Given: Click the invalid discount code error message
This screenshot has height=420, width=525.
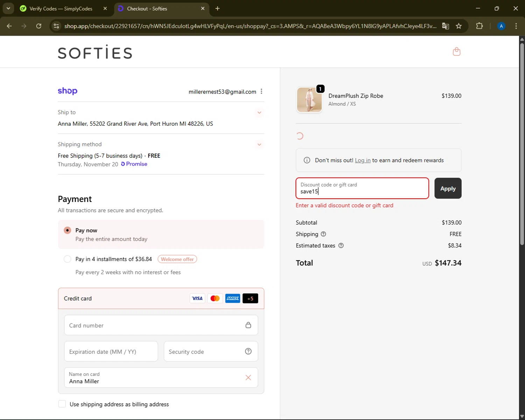Looking at the screenshot, I should click(344, 205).
